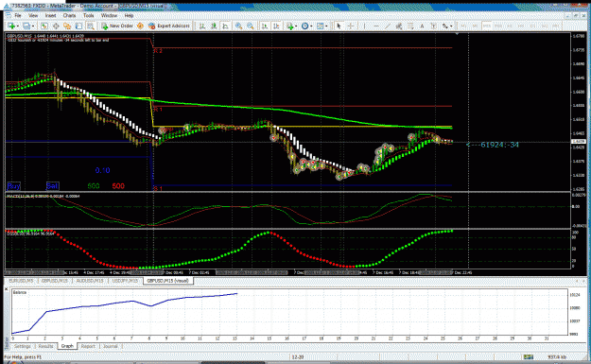The width and height of the screenshot is (591, 364).
Task: Expand the Profiles dropdown arrow
Action: 33,26
